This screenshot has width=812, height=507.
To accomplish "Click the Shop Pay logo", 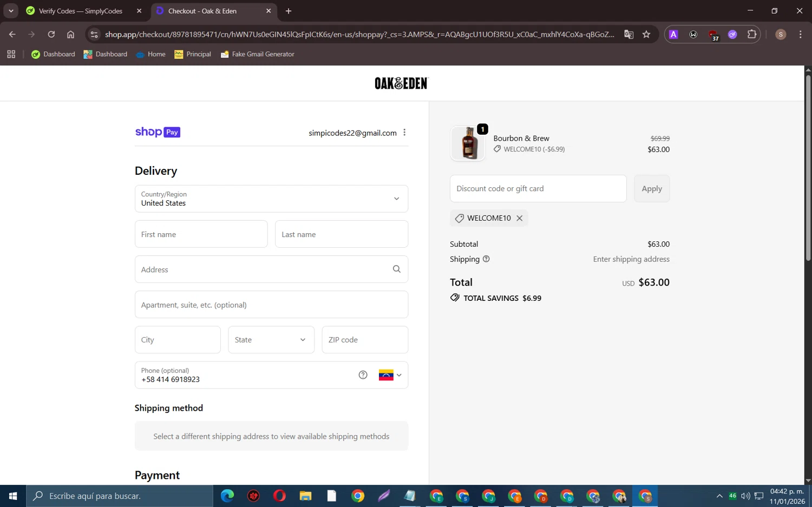I will click(x=158, y=132).
